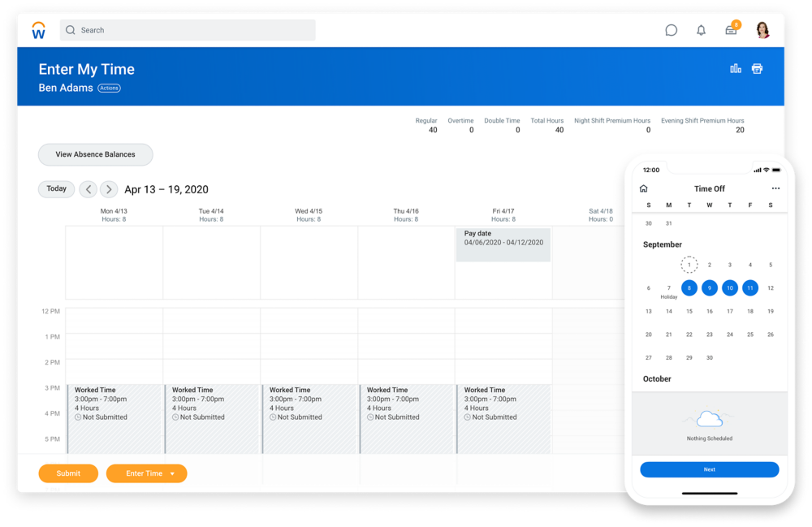Click the bar chart icon in header
The height and width of the screenshot is (527, 812).
point(736,69)
